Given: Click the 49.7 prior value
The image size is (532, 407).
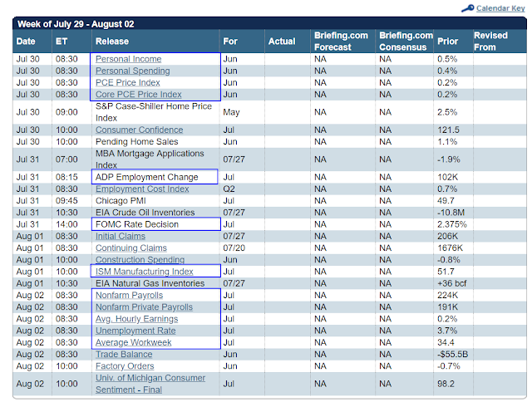Looking at the screenshot, I should (x=446, y=201).
